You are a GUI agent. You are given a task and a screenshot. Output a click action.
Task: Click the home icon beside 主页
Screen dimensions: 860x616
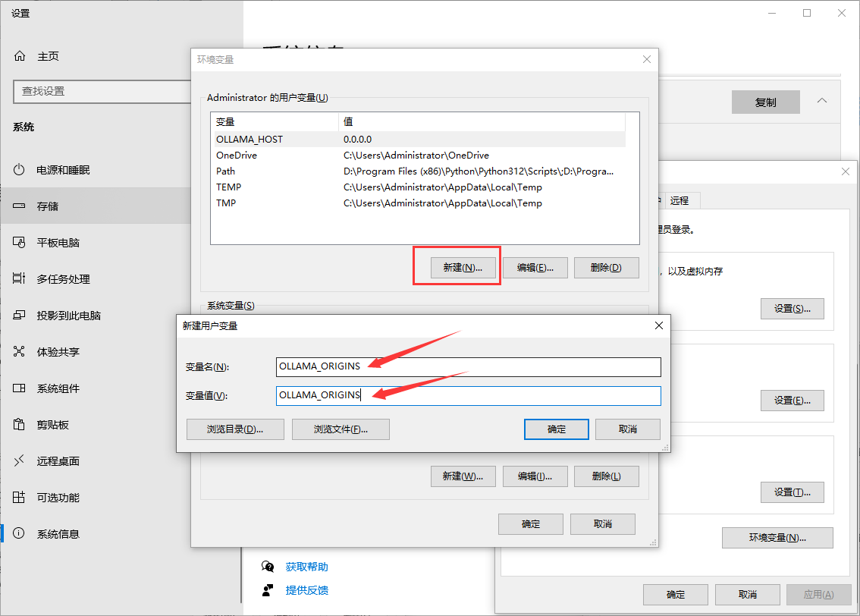tap(20, 56)
